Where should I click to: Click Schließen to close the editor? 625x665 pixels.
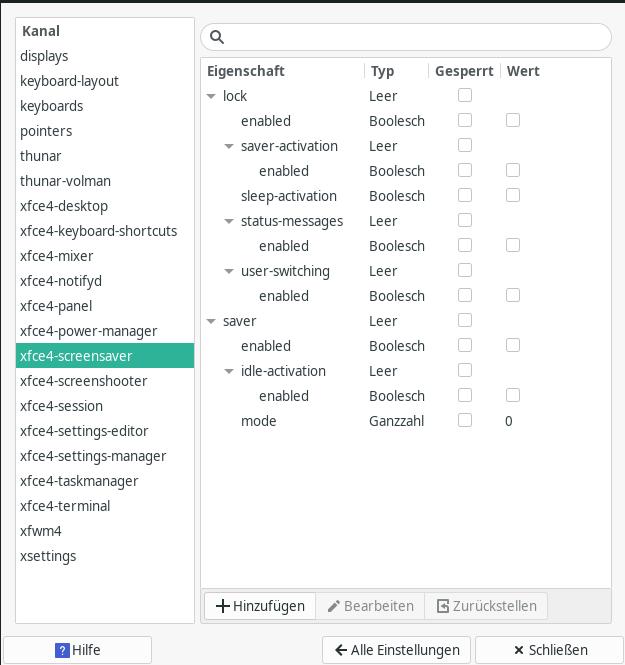pos(550,650)
